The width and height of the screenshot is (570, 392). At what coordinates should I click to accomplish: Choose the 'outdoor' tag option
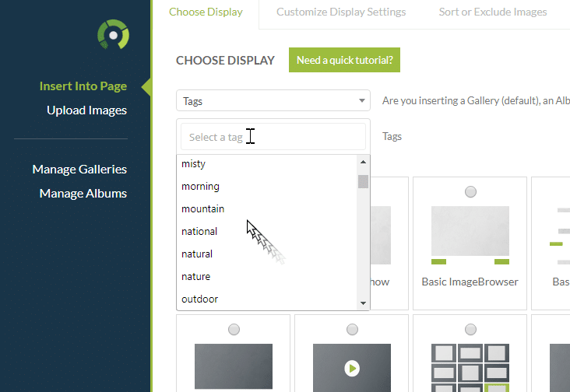coord(267,299)
